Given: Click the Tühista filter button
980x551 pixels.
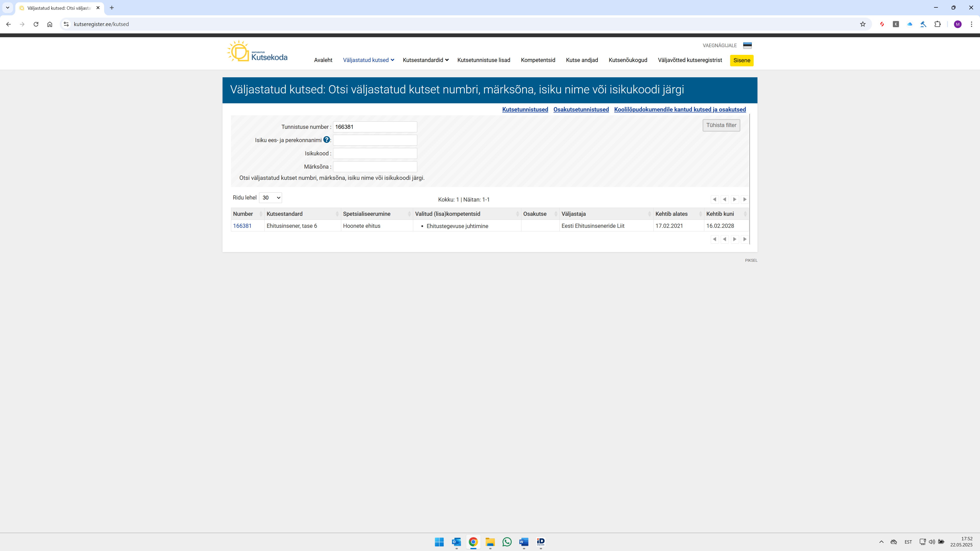Looking at the screenshot, I should pos(721,125).
